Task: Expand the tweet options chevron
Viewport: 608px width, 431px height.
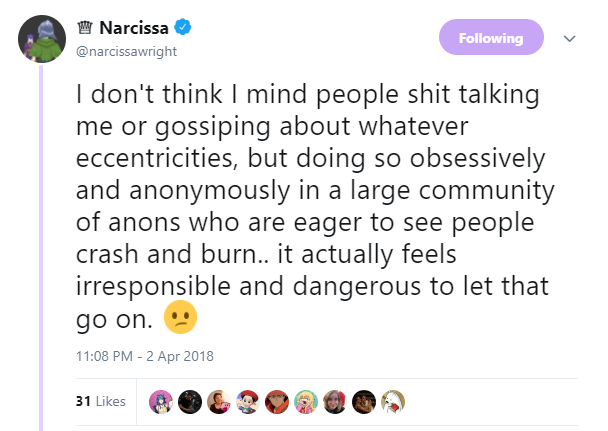Action: tap(569, 38)
